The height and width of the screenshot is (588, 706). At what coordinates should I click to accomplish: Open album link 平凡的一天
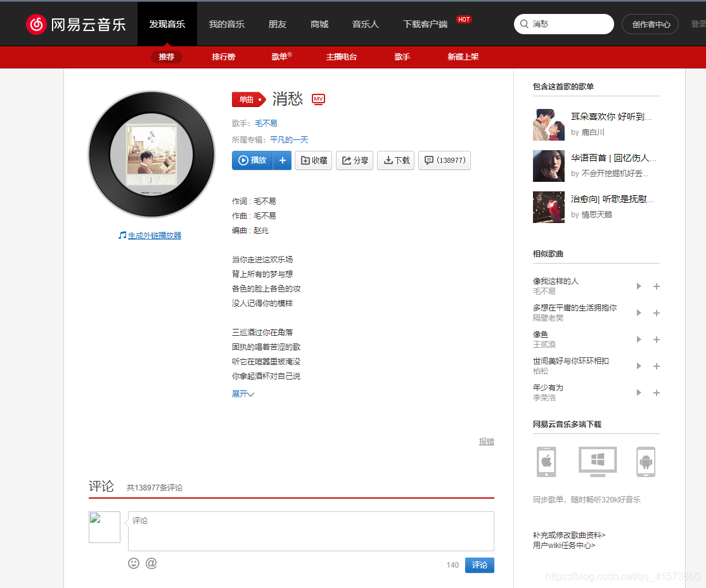coord(289,140)
